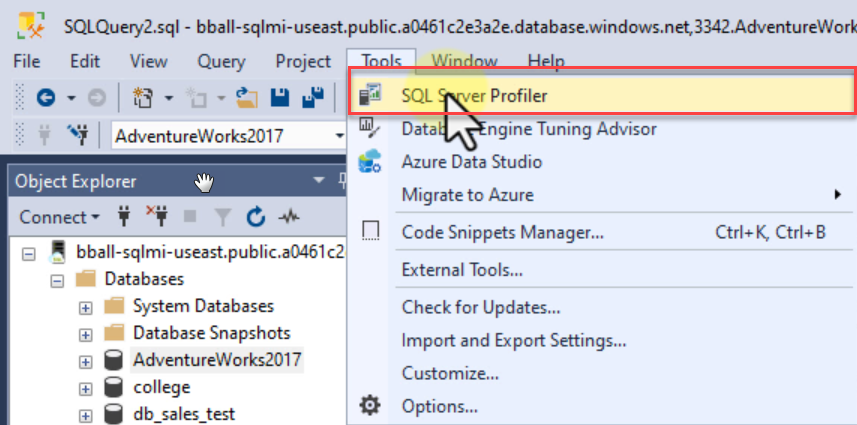Open Options from Tools menu

[602, 406]
